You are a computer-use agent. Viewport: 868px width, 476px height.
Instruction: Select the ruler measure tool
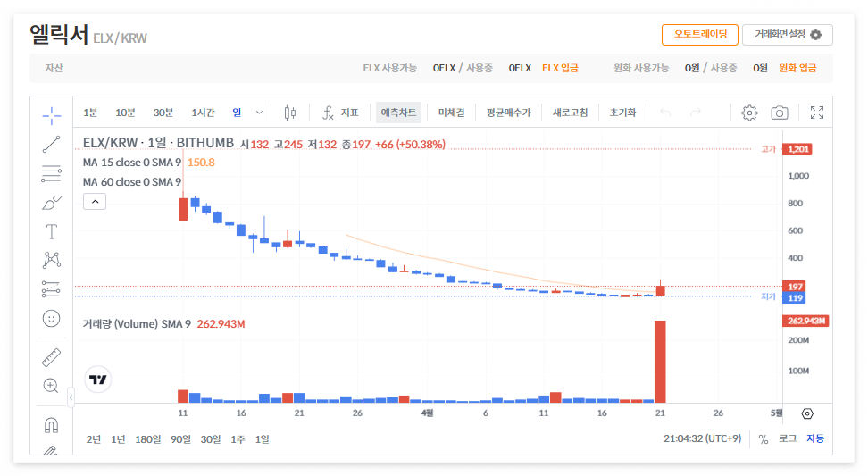click(x=52, y=357)
